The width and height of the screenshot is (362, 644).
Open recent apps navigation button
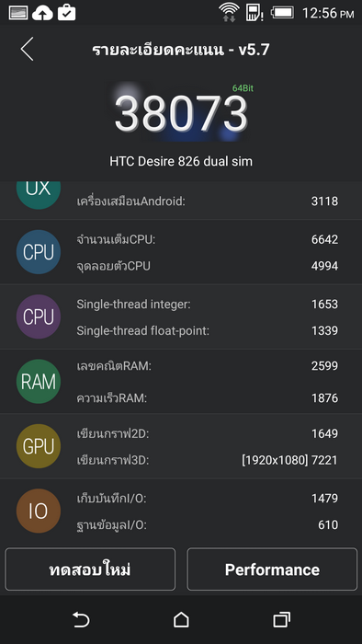(x=282, y=619)
